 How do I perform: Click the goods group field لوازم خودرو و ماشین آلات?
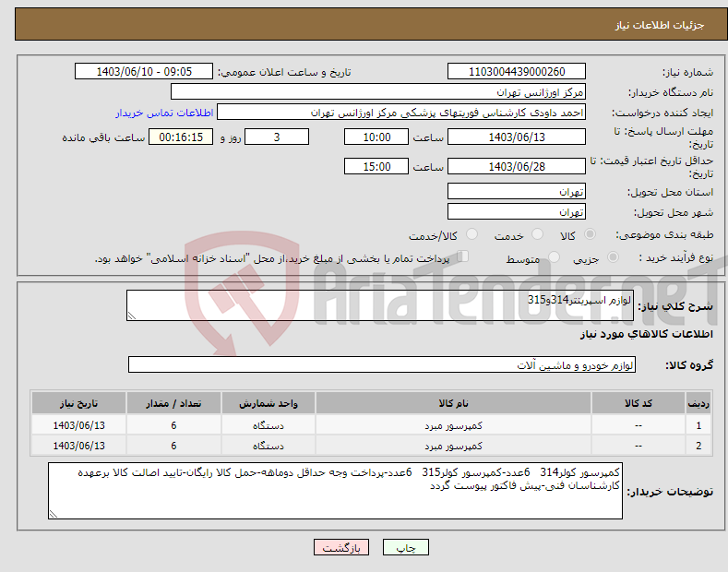click(382, 365)
